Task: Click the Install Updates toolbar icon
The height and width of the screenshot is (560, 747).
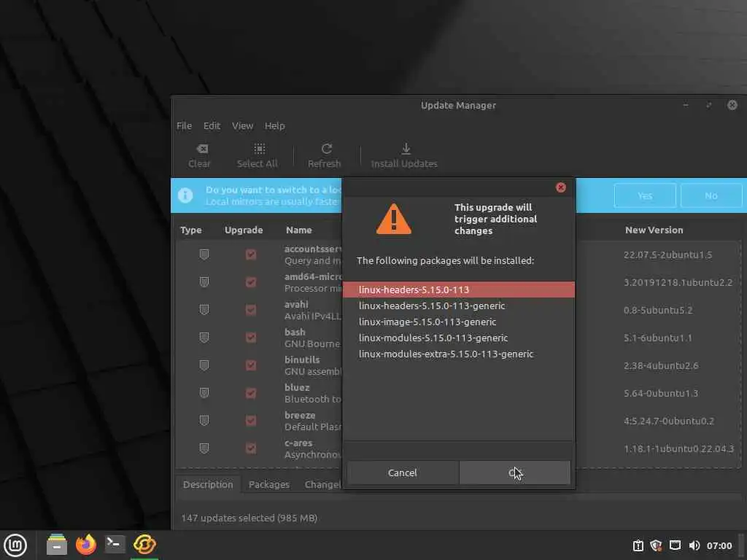Action: point(406,149)
